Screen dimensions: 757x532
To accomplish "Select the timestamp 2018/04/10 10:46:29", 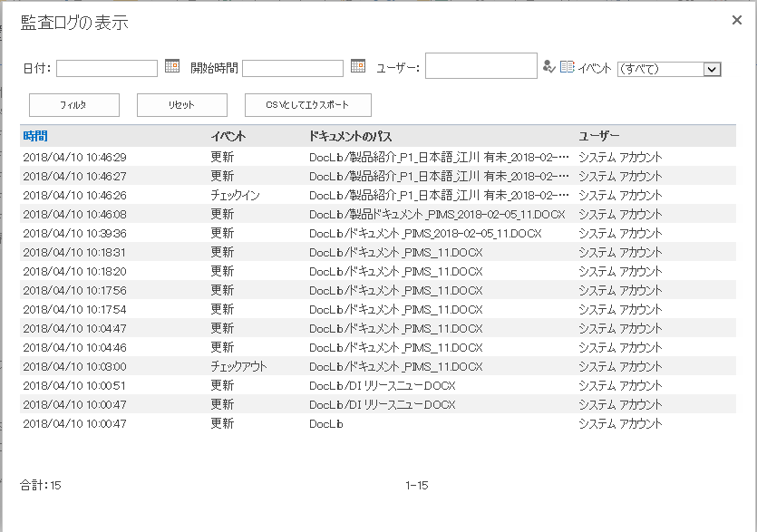I will point(75,158).
